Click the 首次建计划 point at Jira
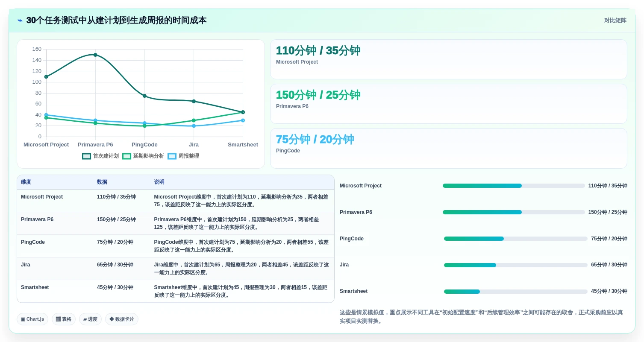This screenshot has height=342, width=644. (x=194, y=101)
